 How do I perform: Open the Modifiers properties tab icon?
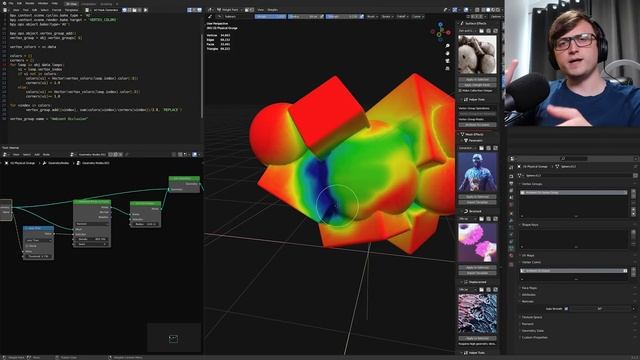(511, 220)
